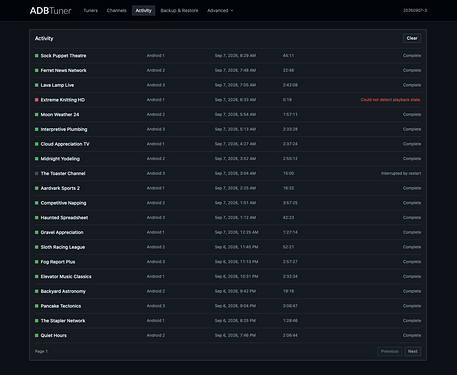Select the Ferret News Network channel name

click(x=63, y=70)
